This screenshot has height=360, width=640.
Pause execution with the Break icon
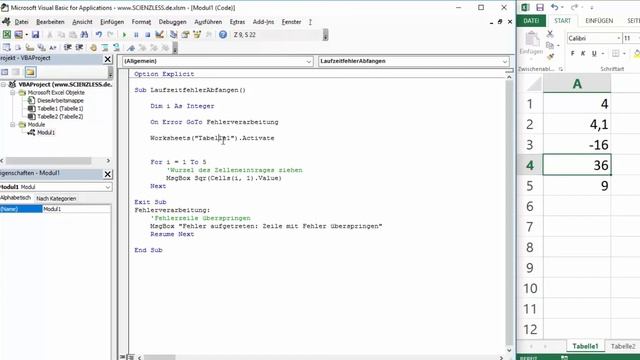[136, 35]
